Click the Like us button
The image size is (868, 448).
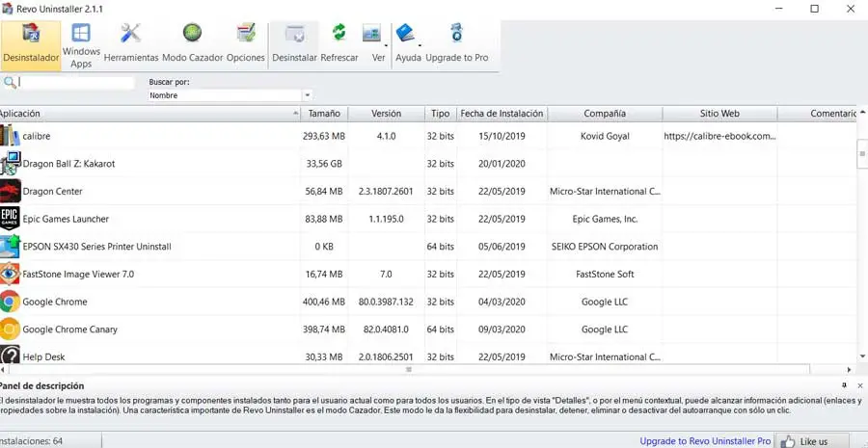click(x=812, y=441)
